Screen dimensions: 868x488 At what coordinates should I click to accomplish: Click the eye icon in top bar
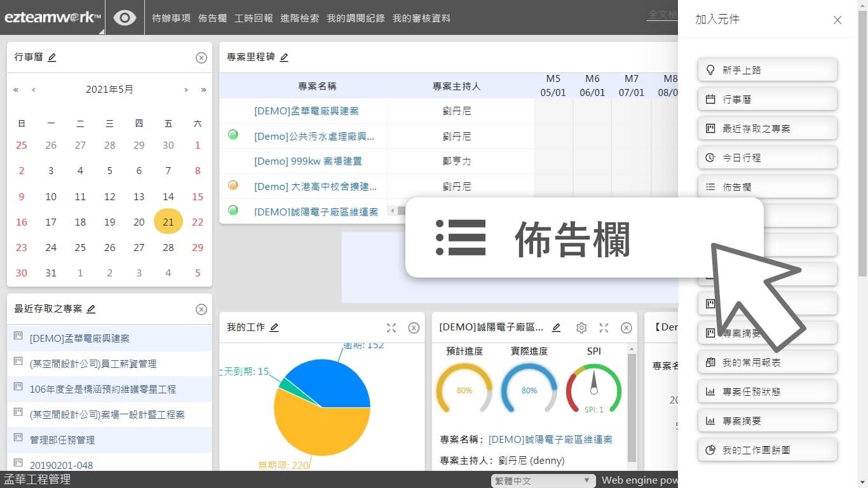pos(125,18)
